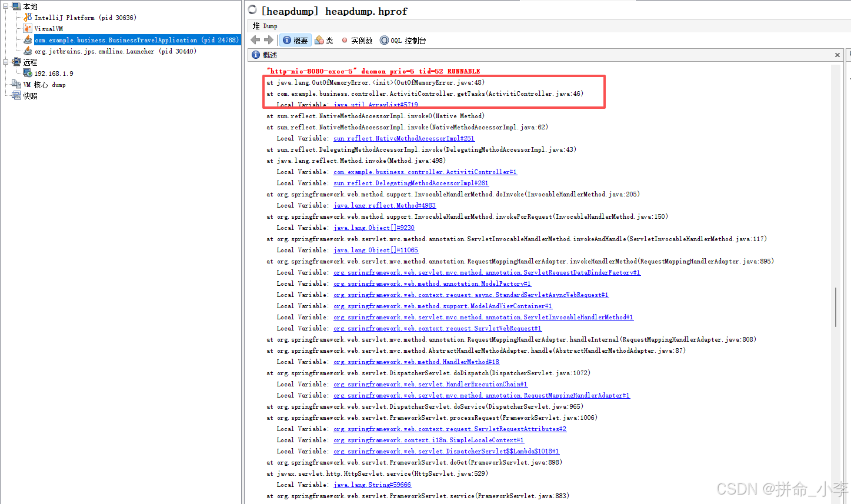Image resolution: width=851 pixels, height=504 pixels.
Task: Open link sun.reflect.DelegatingMethodAccessorImpl#261
Action: [411, 183]
